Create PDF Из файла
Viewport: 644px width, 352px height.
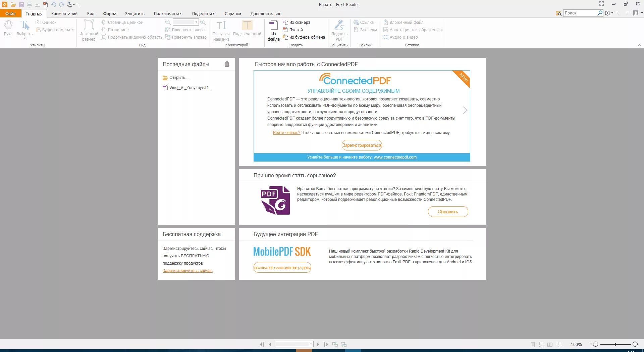tap(274, 30)
